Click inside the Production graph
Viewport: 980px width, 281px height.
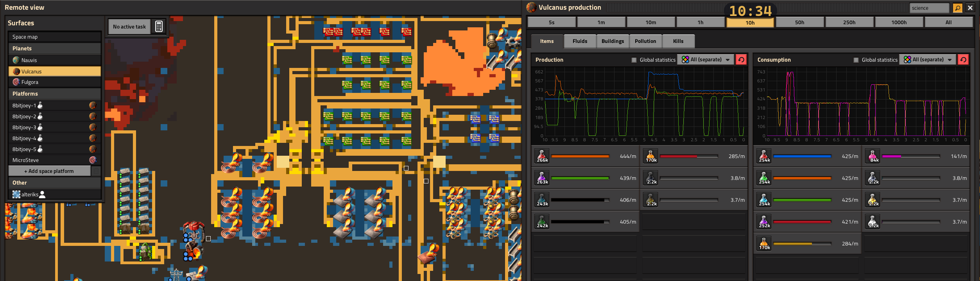pyautogui.click(x=644, y=103)
